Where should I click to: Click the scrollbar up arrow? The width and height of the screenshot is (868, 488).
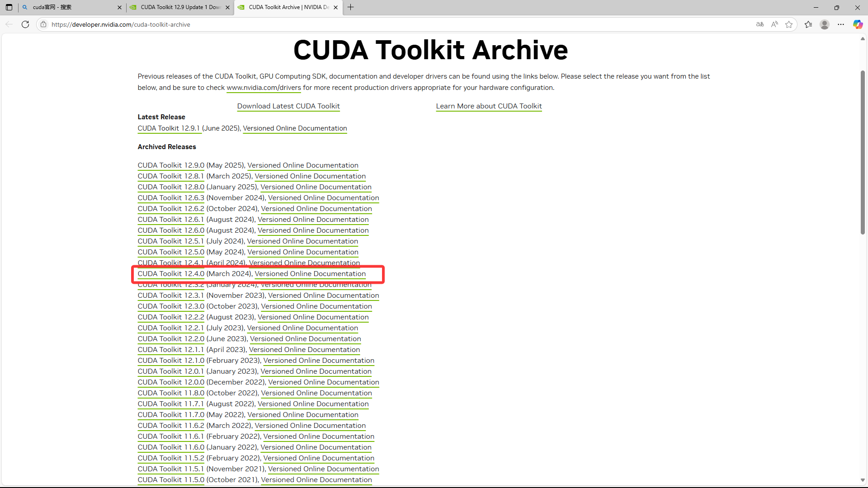click(863, 39)
